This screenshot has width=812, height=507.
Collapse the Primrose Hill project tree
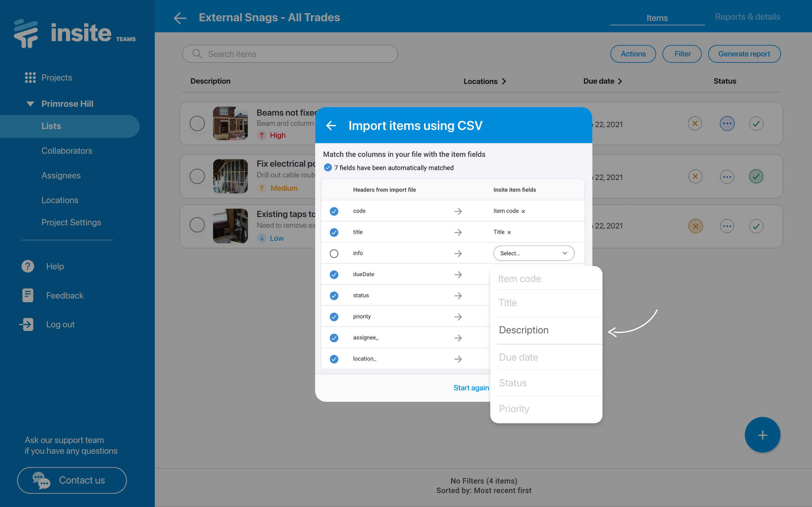click(30, 104)
